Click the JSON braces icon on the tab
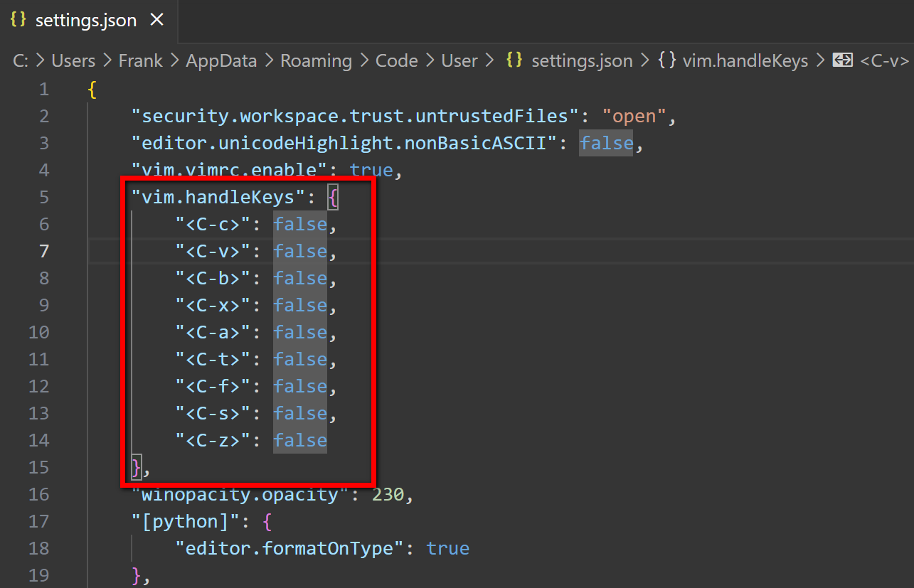This screenshot has height=588, width=914. [x=18, y=20]
